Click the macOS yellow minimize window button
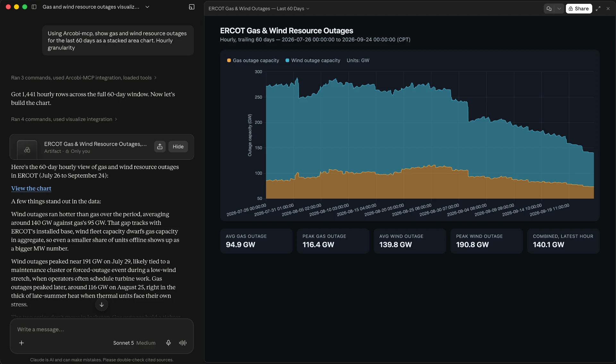Image resolution: width=616 pixels, height=364 pixels. tap(16, 7)
